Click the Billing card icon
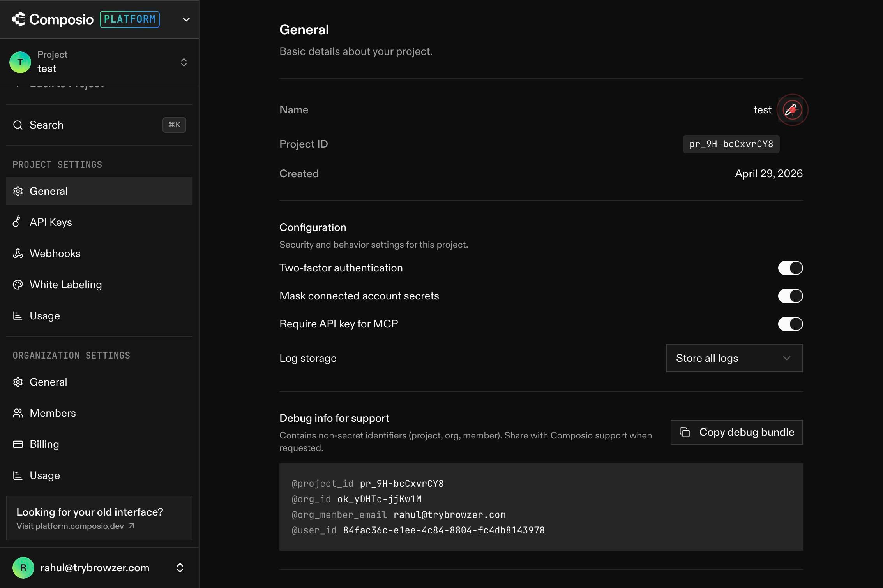The width and height of the screenshot is (883, 588). (18, 444)
